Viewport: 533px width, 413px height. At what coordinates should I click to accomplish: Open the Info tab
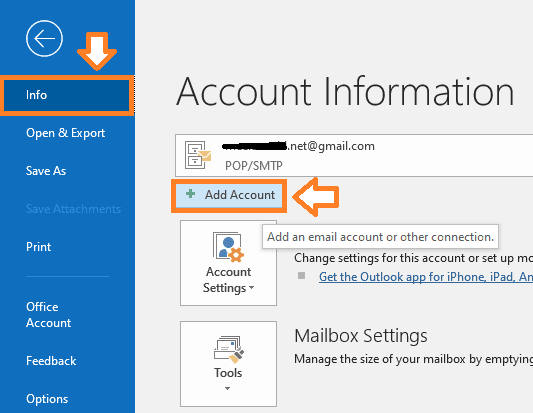pos(67,95)
